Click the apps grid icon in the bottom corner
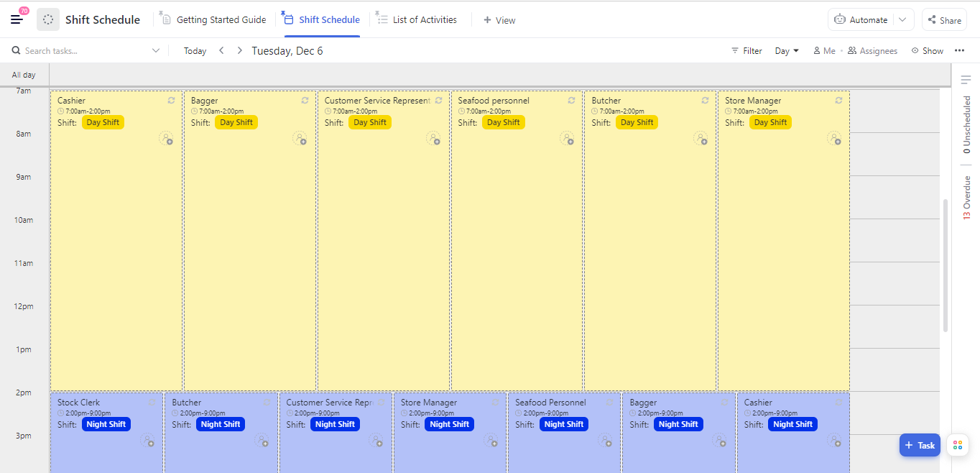Image resolution: width=980 pixels, height=473 pixels. (957, 445)
